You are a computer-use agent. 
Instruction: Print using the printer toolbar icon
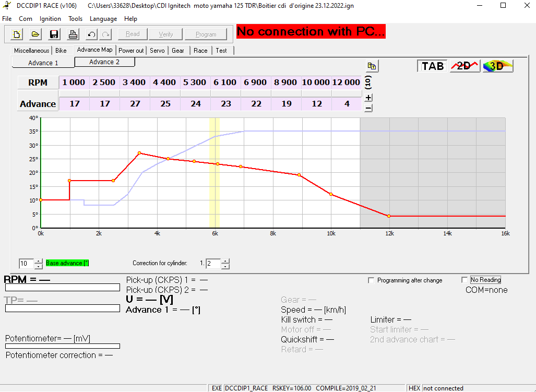73,34
